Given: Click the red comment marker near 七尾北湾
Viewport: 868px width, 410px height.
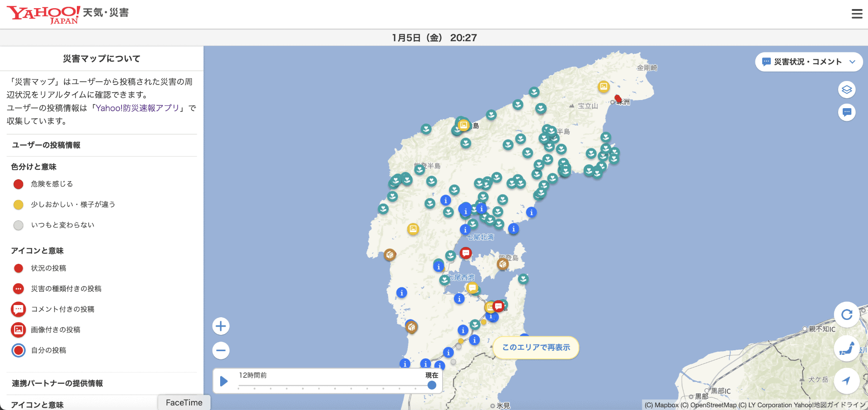Looking at the screenshot, I should (x=466, y=253).
